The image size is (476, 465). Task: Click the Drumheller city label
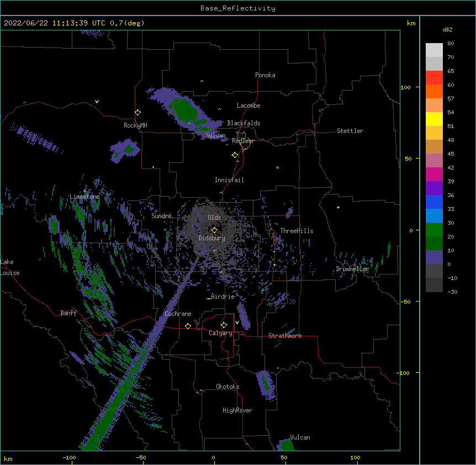click(x=352, y=269)
